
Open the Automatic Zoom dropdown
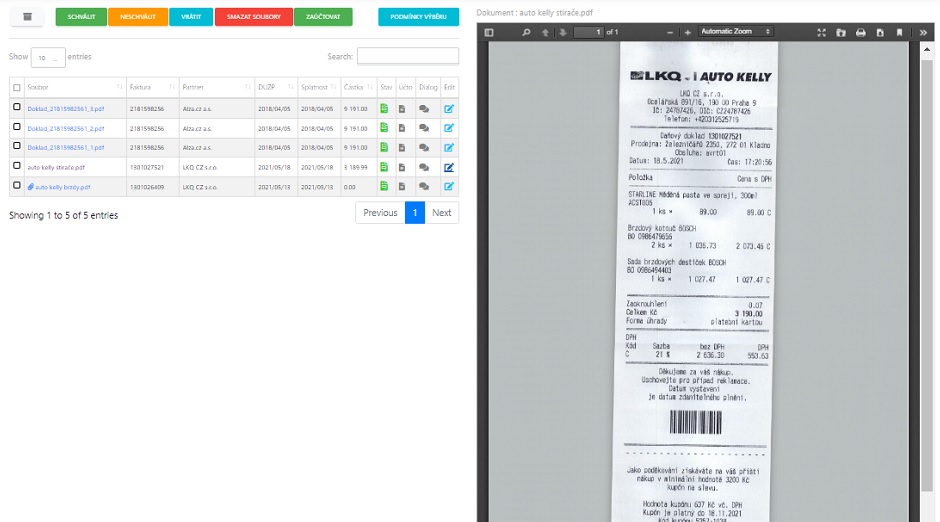coord(737,33)
